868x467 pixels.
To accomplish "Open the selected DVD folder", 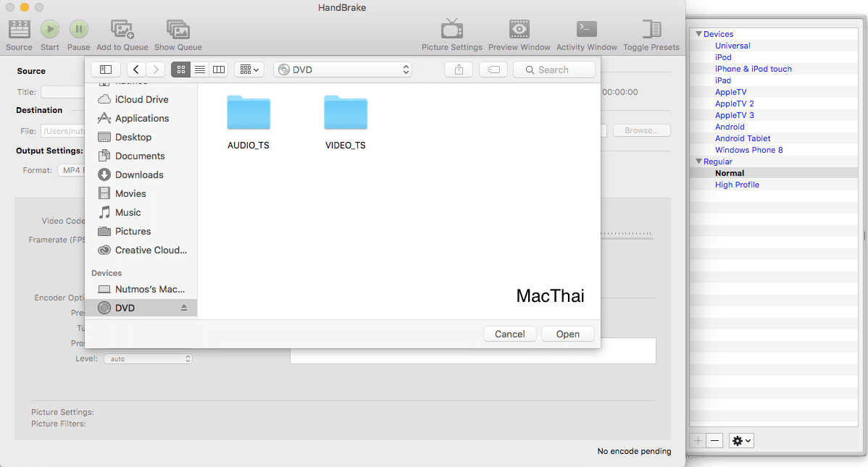I will [567, 334].
